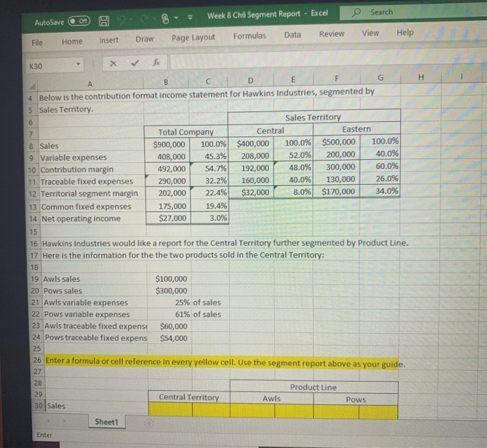Open the File tab

[37, 42]
